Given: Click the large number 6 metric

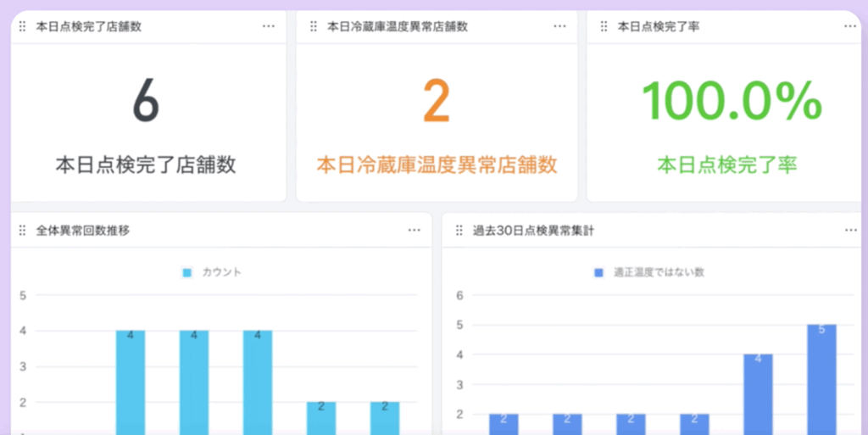Looking at the screenshot, I should point(146,101).
